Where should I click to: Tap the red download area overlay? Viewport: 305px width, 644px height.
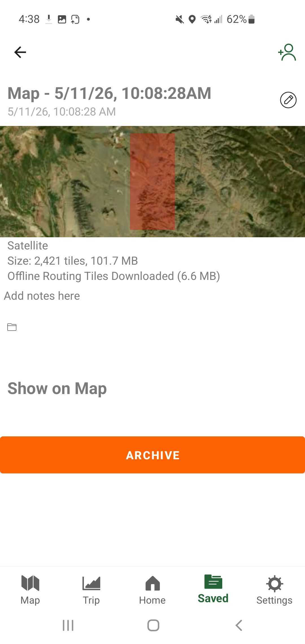tap(152, 182)
